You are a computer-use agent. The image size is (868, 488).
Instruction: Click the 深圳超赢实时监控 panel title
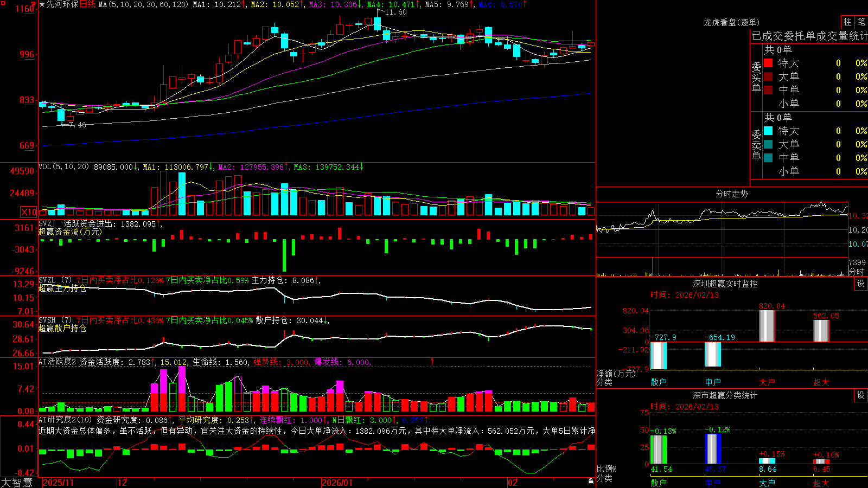coord(725,284)
